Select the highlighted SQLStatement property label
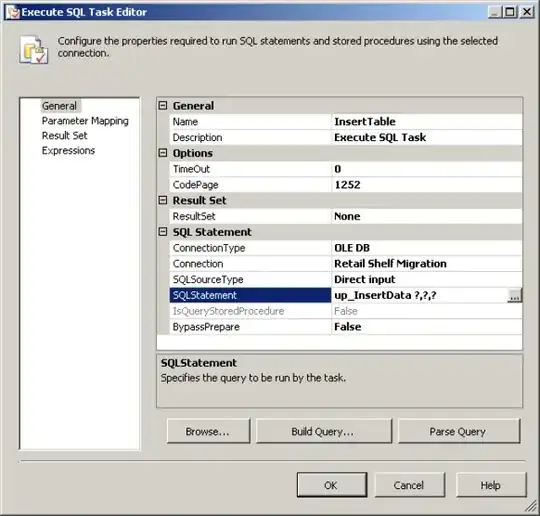Image resolution: width=540 pixels, height=516 pixels. click(x=250, y=296)
